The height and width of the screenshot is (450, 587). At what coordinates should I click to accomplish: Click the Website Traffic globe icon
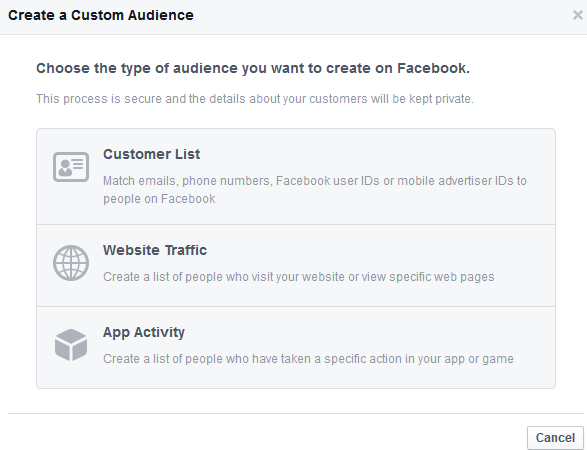point(71,263)
